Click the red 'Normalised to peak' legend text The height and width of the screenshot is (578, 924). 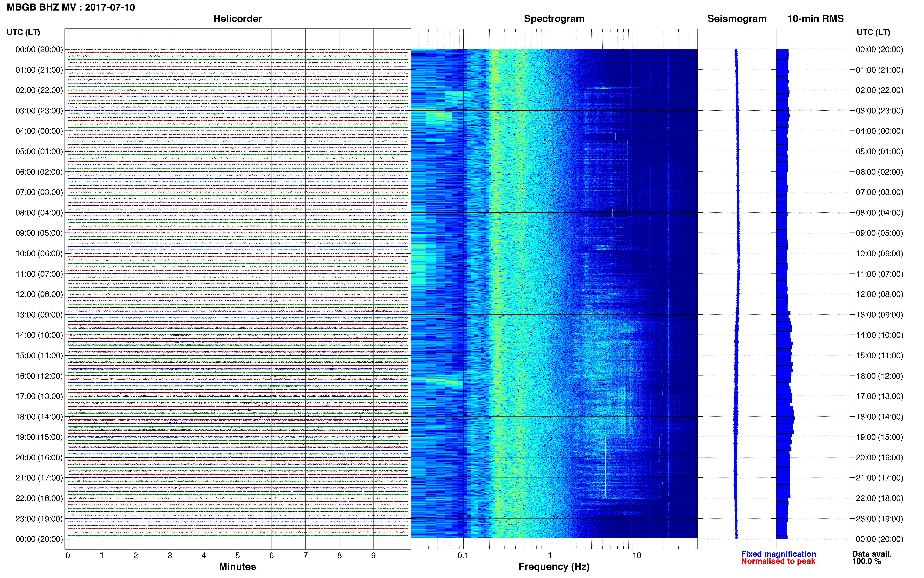point(778,561)
